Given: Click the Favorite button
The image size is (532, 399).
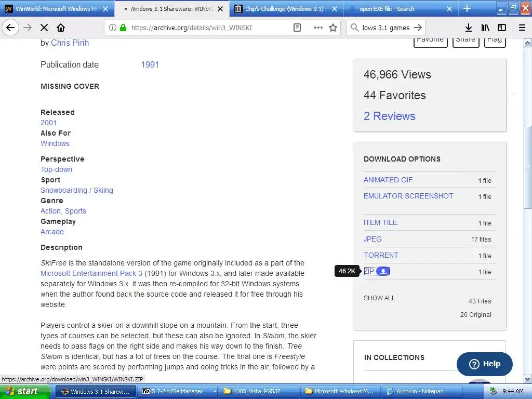Looking at the screenshot, I should [431, 42].
